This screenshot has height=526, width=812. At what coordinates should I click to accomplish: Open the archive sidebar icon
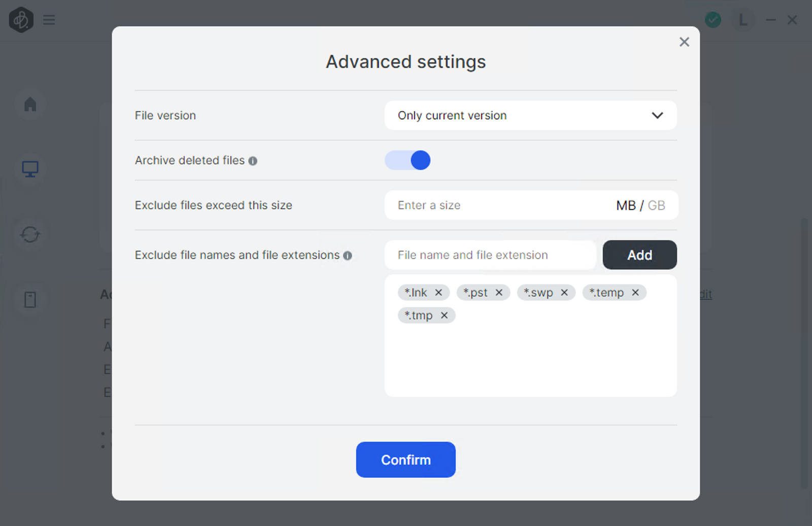pyautogui.click(x=30, y=299)
